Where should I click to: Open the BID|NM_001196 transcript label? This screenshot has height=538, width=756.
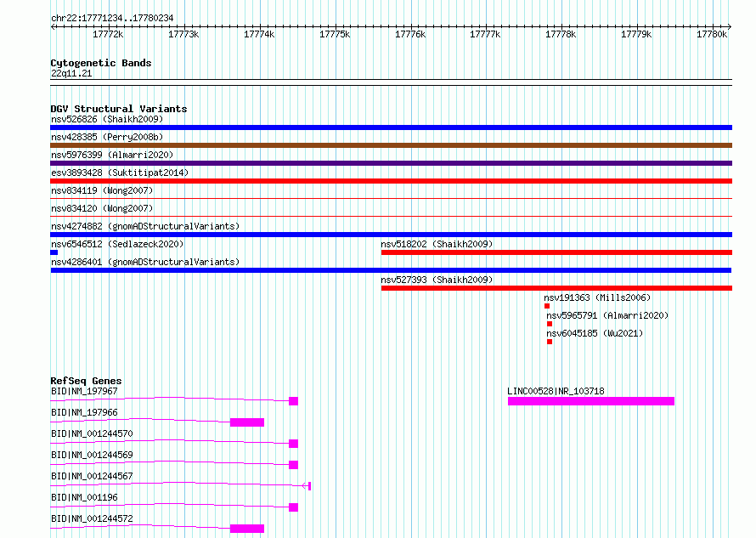point(84,497)
